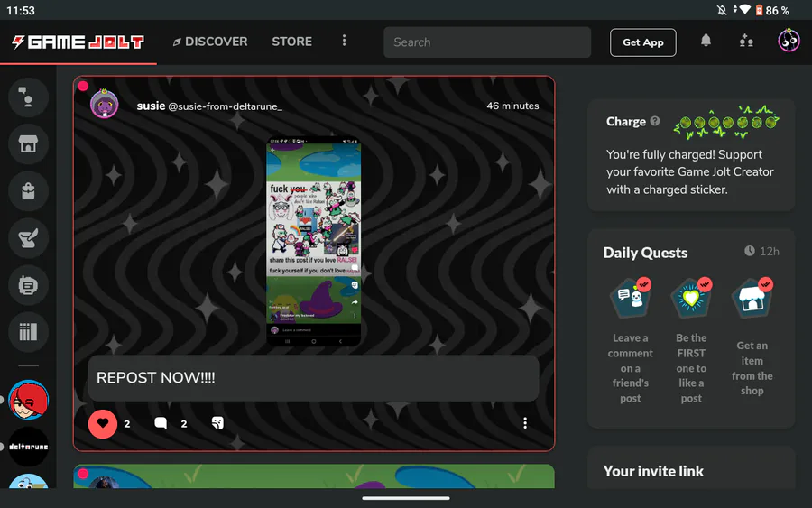Open the 46 minutes post timestamp
The width and height of the screenshot is (812, 508).
[x=512, y=106]
